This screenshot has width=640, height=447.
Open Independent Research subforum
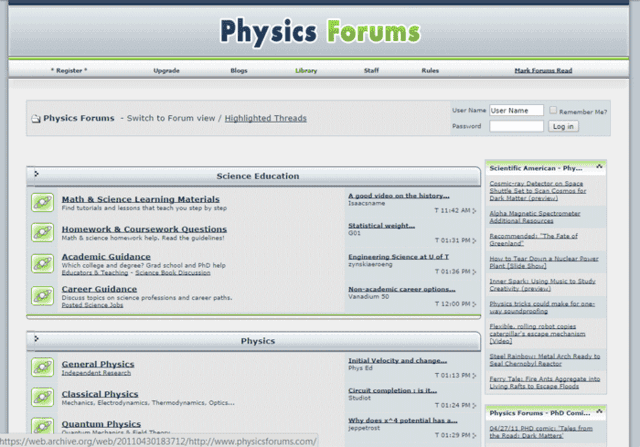96,373
